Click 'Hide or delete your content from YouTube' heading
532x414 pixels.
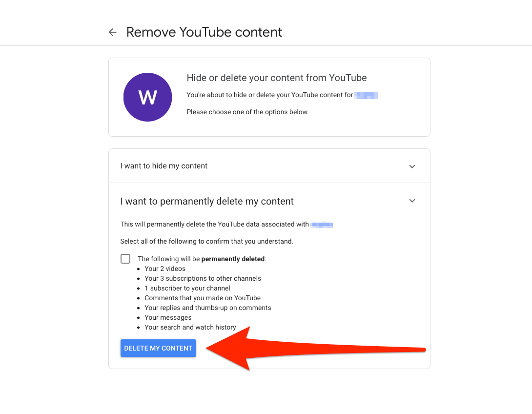pyautogui.click(x=277, y=78)
